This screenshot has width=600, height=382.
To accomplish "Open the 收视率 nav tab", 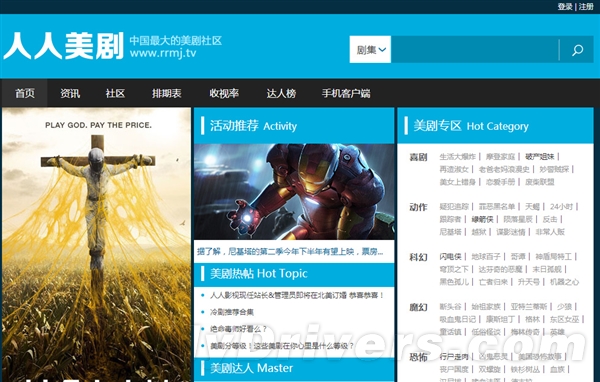I will coord(224,93).
